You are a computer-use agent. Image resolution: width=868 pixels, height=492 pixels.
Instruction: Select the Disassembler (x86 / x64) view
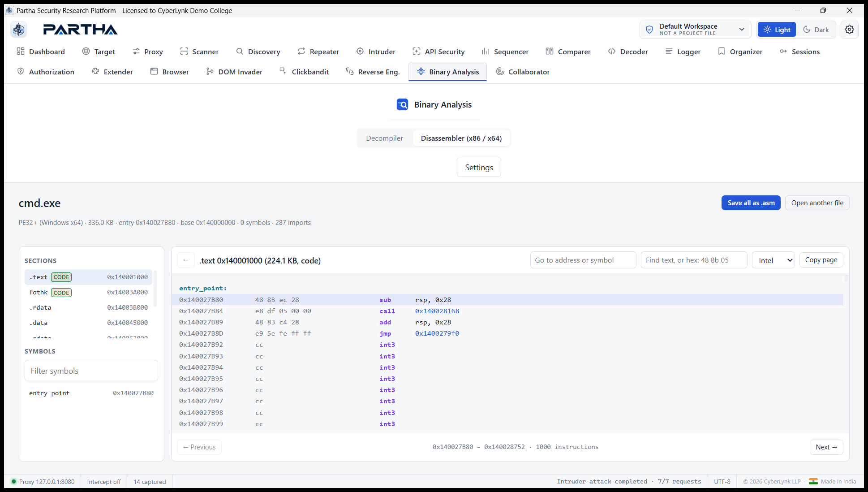click(x=461, y=138)
